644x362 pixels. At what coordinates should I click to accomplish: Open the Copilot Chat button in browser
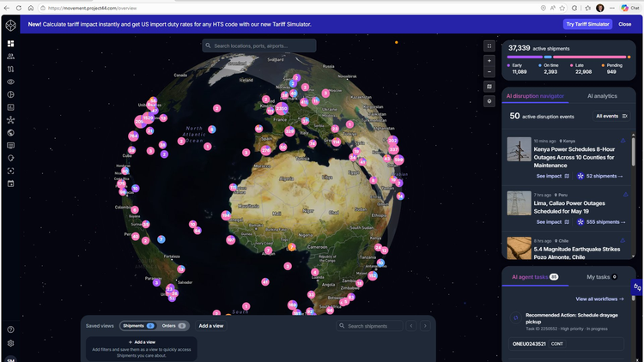[630, 8]
